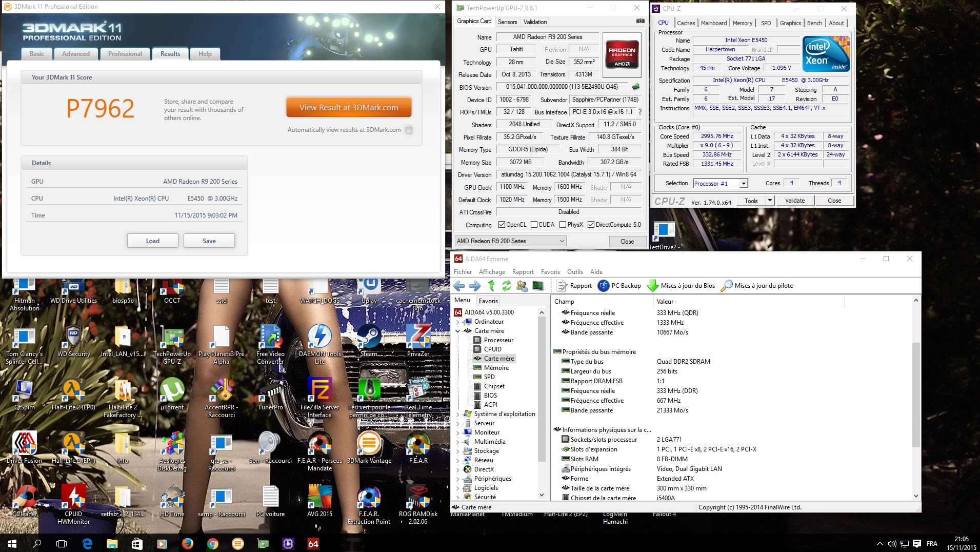Click bus interface question mark in GPU-Z
The height and width of the screenshot is (552, 980).
pyautogui.click(x=640, y=112)
